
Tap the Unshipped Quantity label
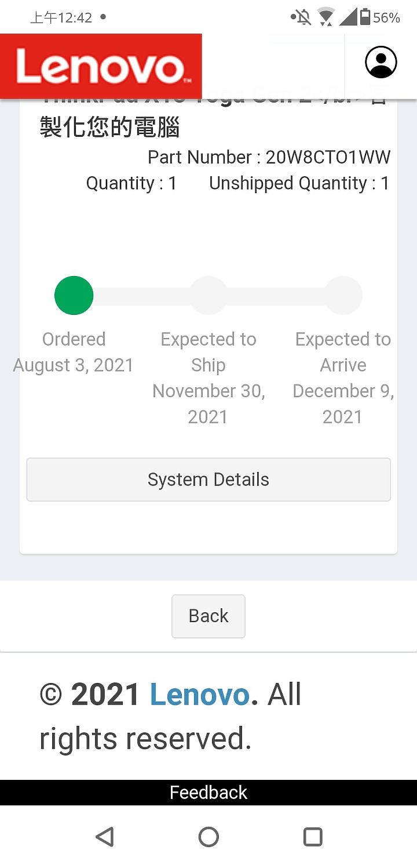(288, 183)
